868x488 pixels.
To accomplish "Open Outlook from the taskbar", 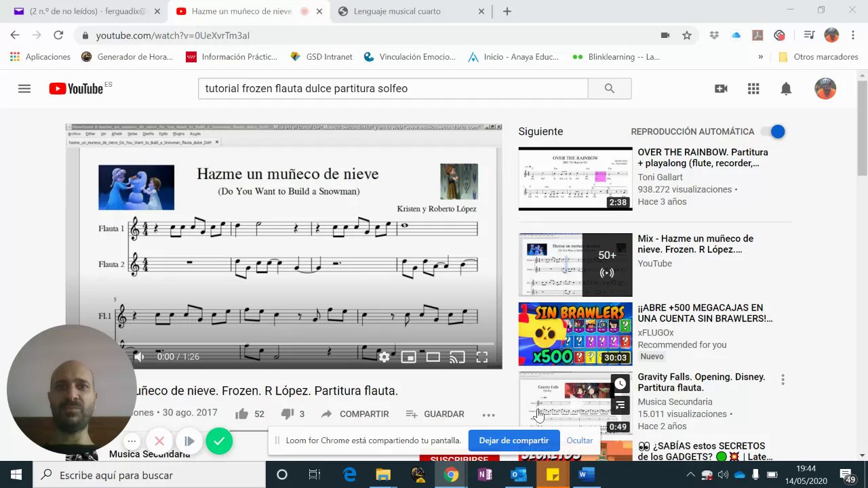I will (x=519, y=475).
